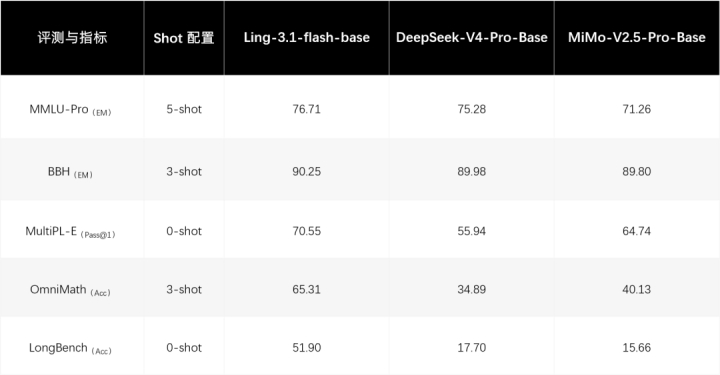Click the Ling-3.1-flash-base column header
The image size is (720, 375).
click(307, 38)
